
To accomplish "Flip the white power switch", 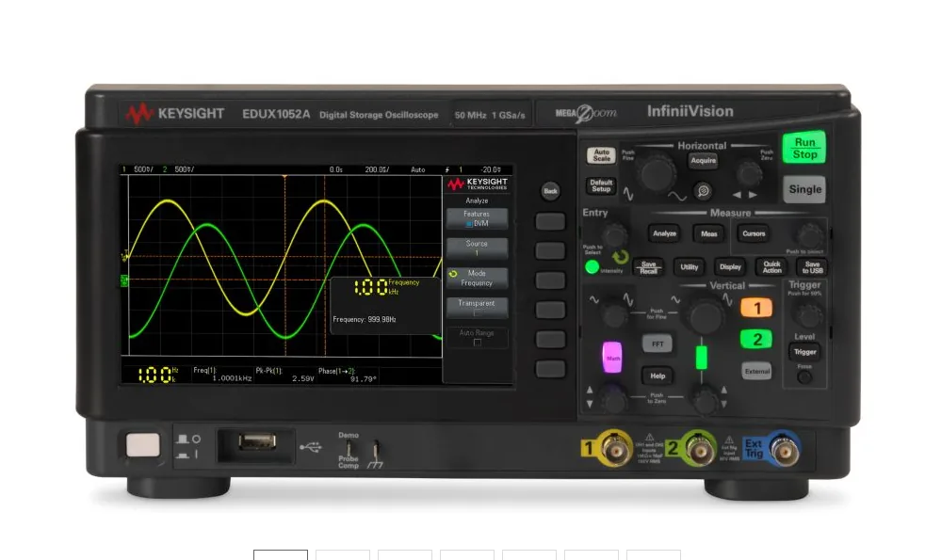I will click(x=143, y=445).
